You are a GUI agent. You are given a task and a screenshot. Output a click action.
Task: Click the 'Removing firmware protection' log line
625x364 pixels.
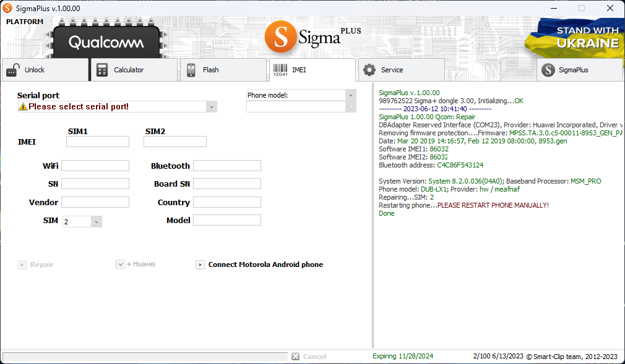pos(500,133)
